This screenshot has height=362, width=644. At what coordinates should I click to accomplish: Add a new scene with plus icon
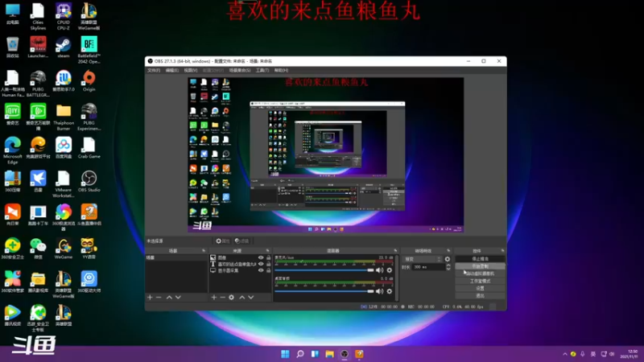tap(150, 297)
